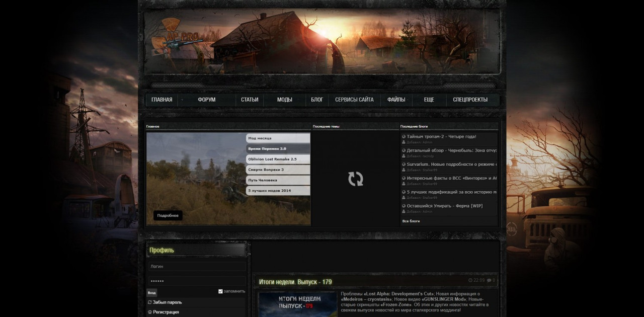
Task: Open blog post 5 лучших модификаций за всю историю
Action: pyautogui.click(x=452, y=192)
